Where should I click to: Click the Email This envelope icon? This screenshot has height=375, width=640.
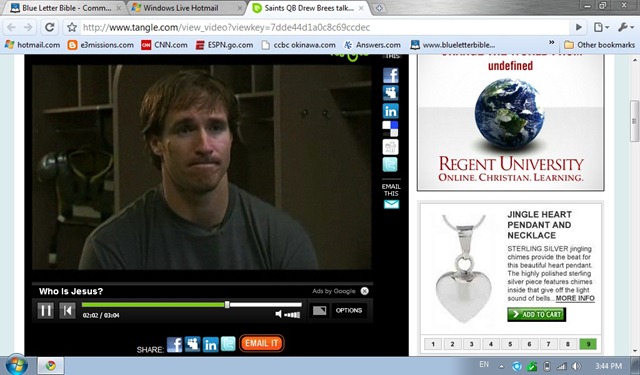pos(391,204)
